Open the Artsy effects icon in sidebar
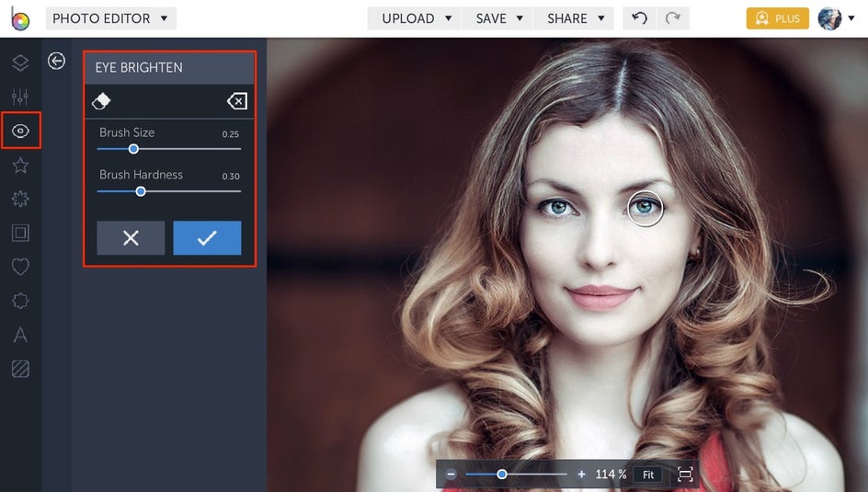The width and height of the screenshot is (868, 492). [20, 200]
